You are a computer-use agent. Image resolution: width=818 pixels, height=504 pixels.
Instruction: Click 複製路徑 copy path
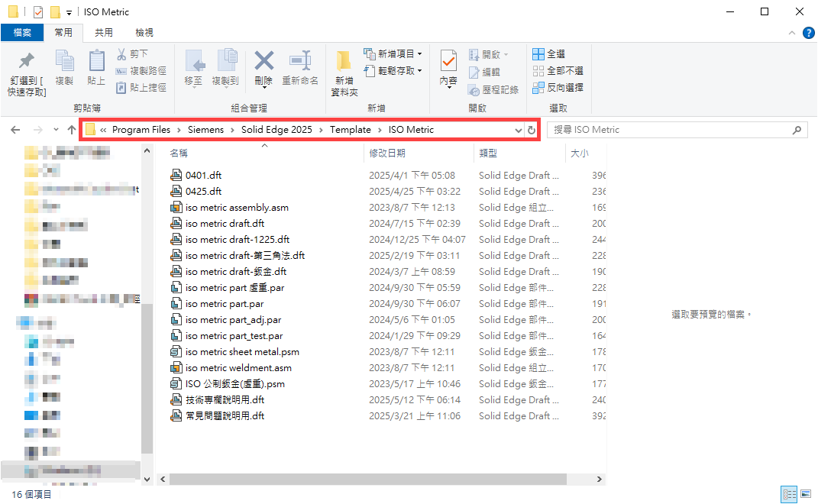pos(141,70)
